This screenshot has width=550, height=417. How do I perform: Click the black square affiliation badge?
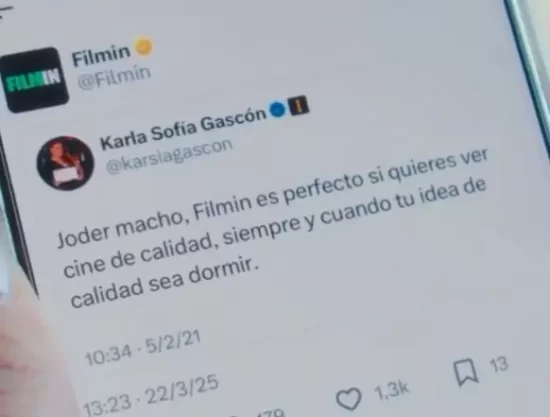click(298, 106)
